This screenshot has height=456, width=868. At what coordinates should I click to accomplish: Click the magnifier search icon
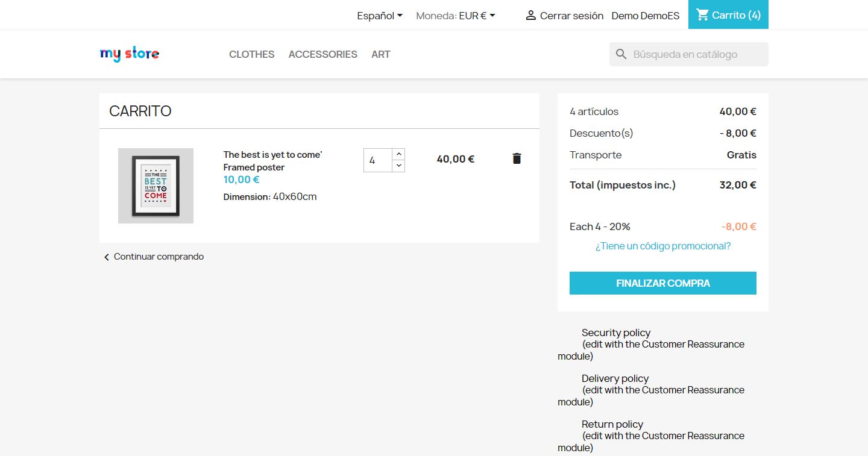[x=621, y=54]
